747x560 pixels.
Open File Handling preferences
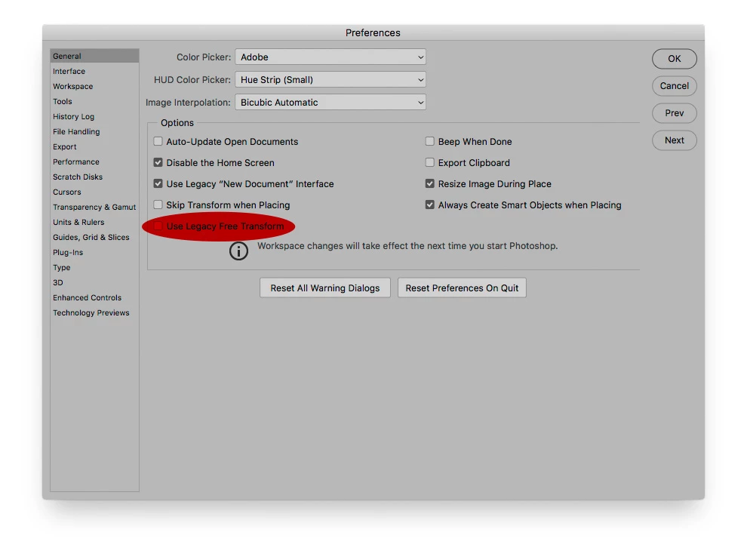(x=94, y=131)
